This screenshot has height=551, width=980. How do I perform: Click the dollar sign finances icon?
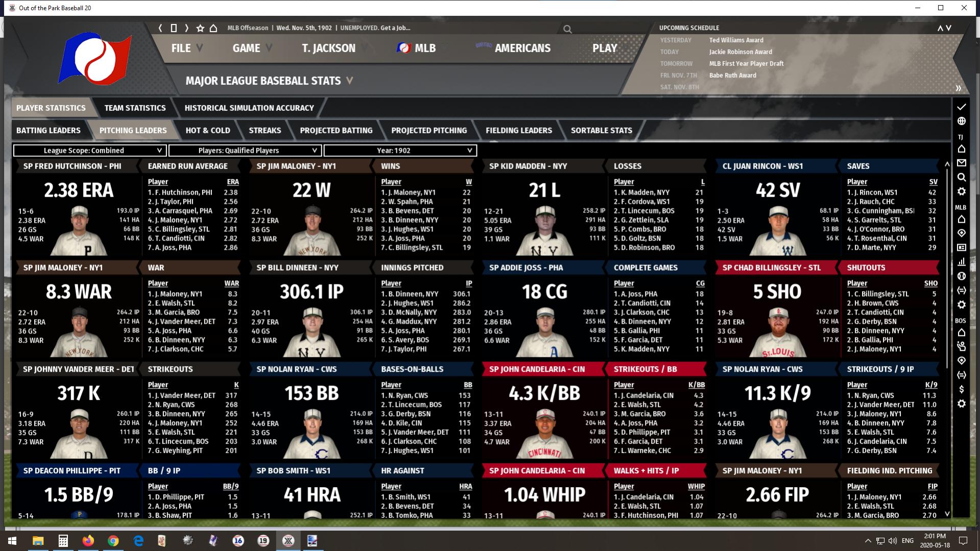[x=961, y=389]
